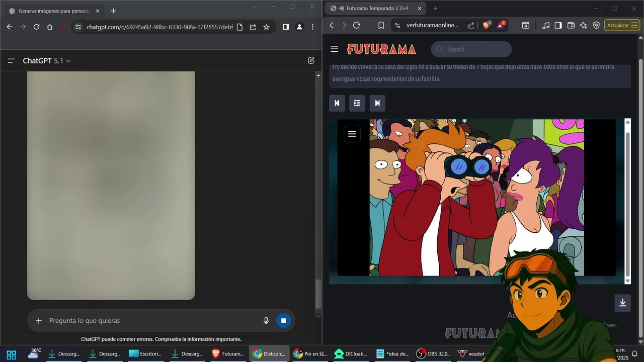
Task: Share this page from Chrome's address bar
Action: click(253, 27)
